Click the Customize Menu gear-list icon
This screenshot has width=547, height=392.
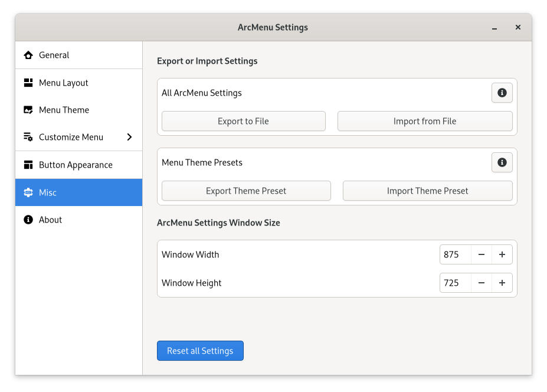click(x=28, y=137)
